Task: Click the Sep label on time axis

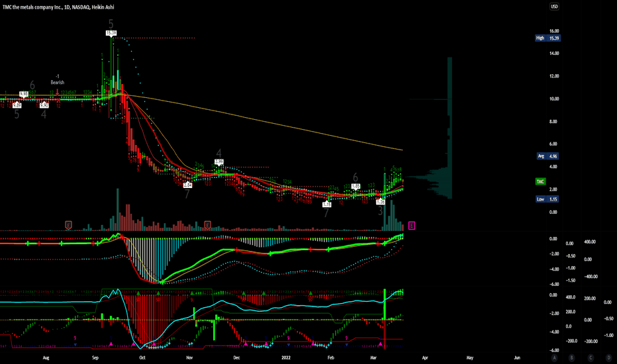Action: click(x=95, y=357)
